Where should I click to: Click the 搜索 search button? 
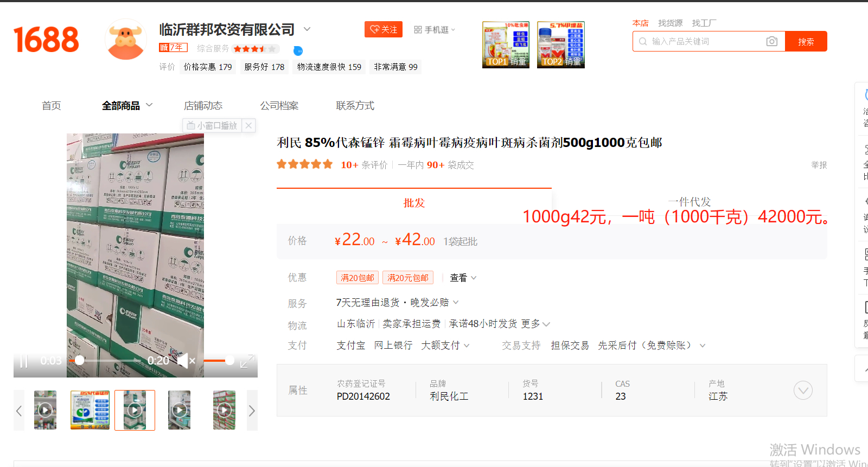tap(806, 41)
